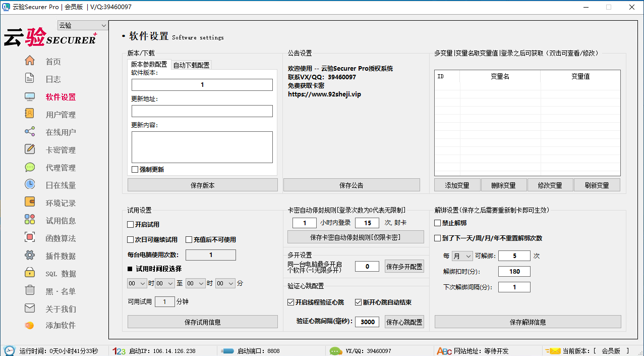Screen dimensions: 644x356
Task: Click 修改变量 button
Action: pos(550,185)
